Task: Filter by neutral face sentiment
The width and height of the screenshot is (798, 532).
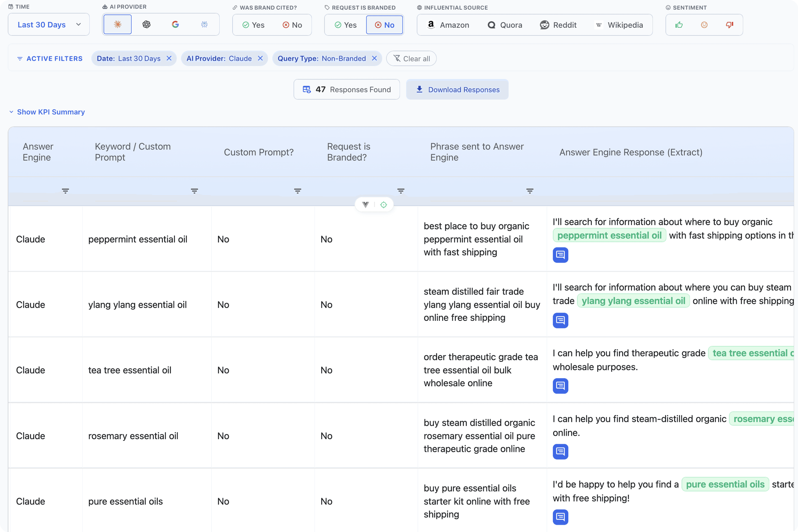Action: click(x=704, y=25)
